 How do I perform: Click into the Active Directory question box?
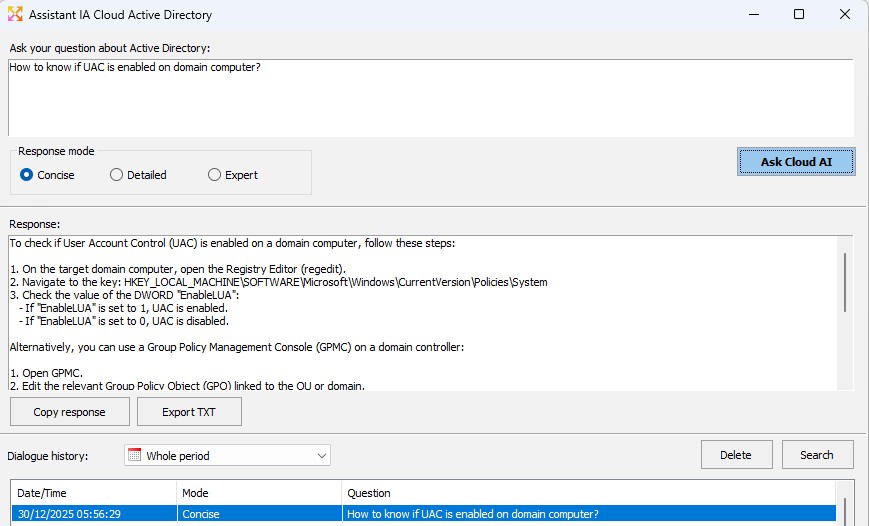tap(430, 98)
